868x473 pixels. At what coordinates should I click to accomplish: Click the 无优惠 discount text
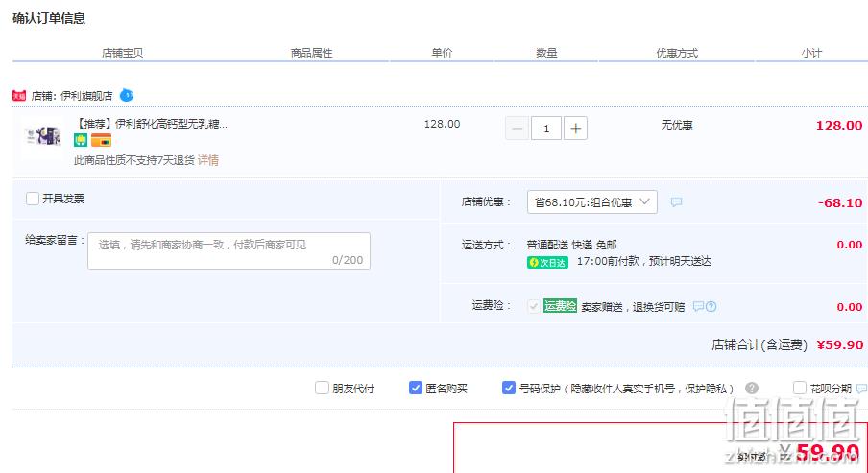677,125
